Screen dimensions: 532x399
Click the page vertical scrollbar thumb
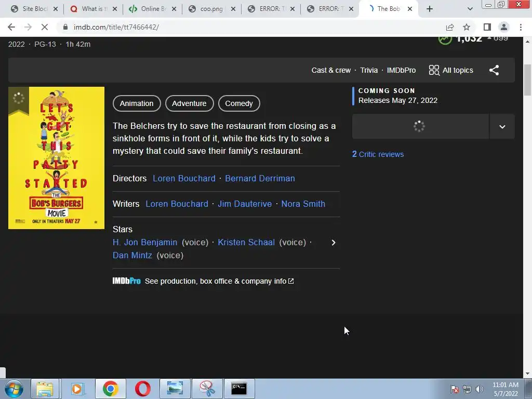pyautogui.click(x=527, y=79)
